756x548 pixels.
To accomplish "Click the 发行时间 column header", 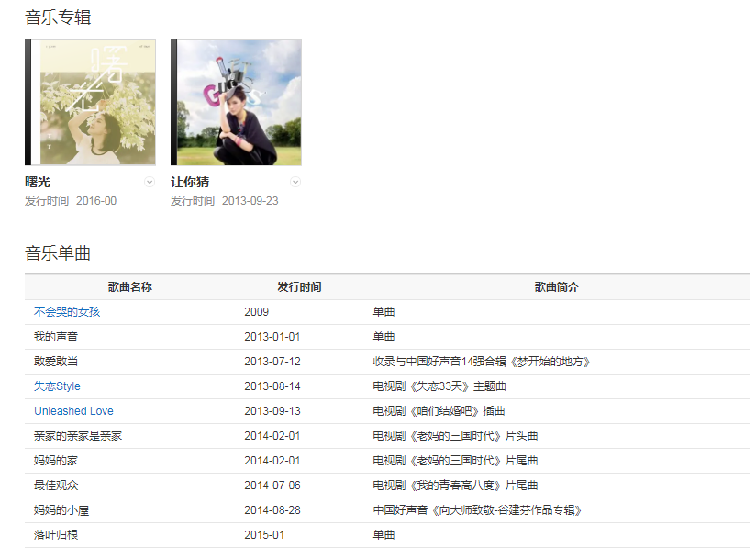I will point(299,287).
